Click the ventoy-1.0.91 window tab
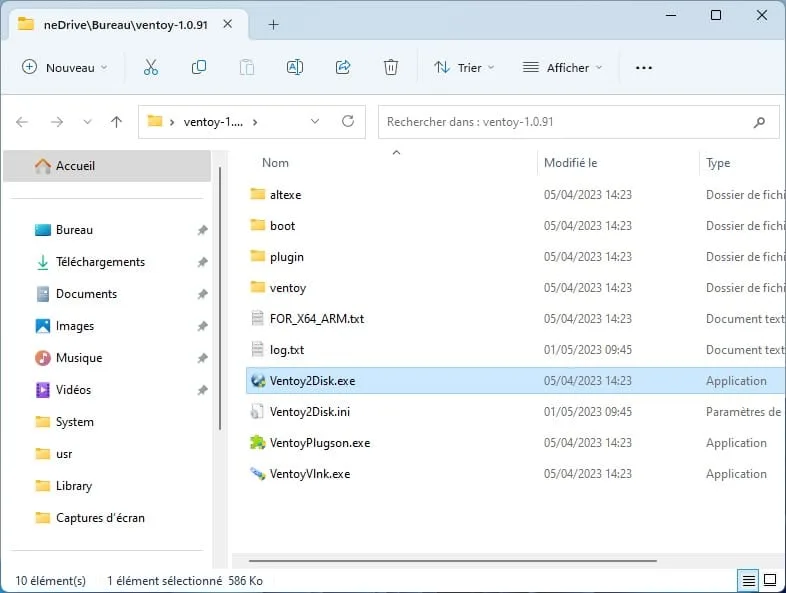The image size is (786, 593). coord(128,25)
